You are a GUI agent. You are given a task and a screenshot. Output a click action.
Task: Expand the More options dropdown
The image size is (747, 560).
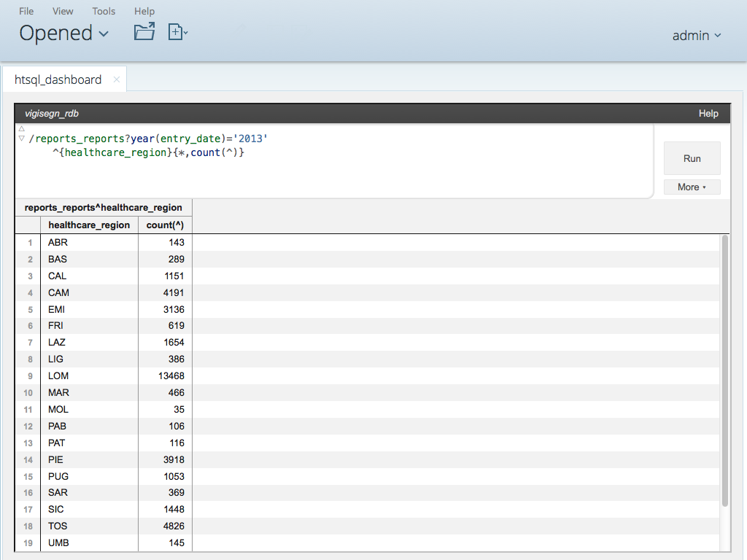point(692,187)
